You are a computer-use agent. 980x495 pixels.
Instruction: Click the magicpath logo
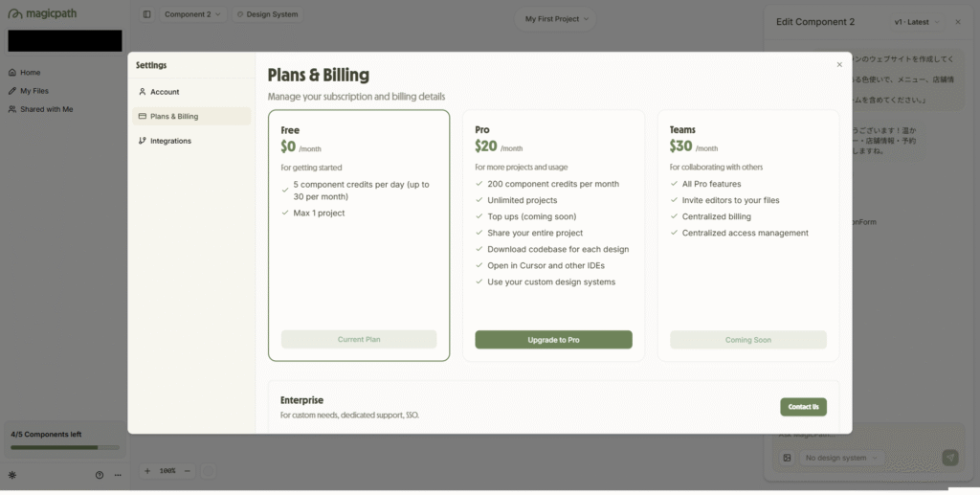pyautogui.click(x=42, y=13)
